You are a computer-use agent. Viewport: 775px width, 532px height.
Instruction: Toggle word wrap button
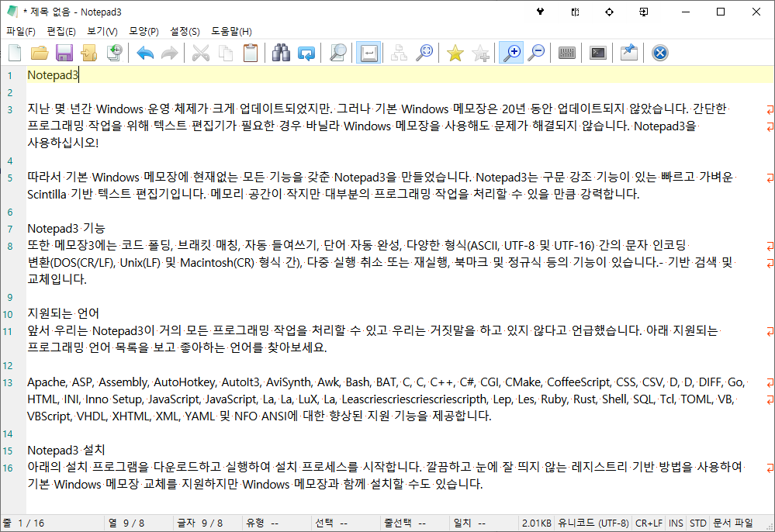click(368, 53)
